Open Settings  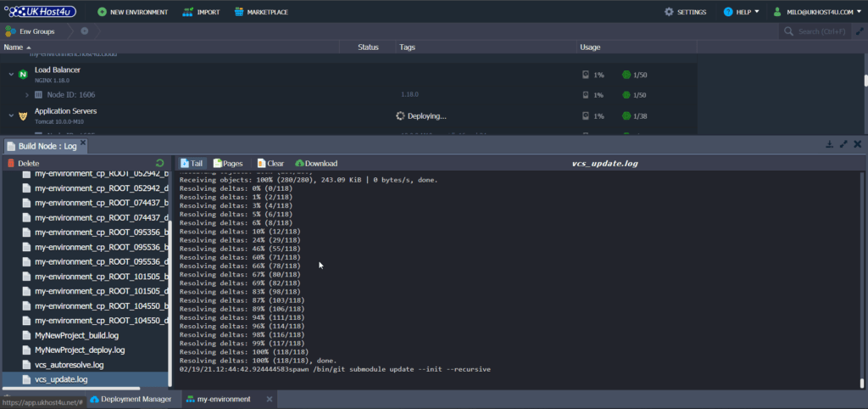685,12
